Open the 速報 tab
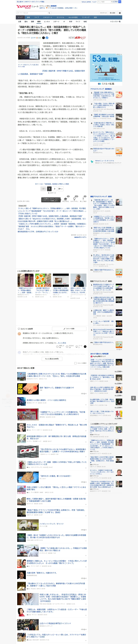The width and height of the screenshot is (138, 644). 28,17
